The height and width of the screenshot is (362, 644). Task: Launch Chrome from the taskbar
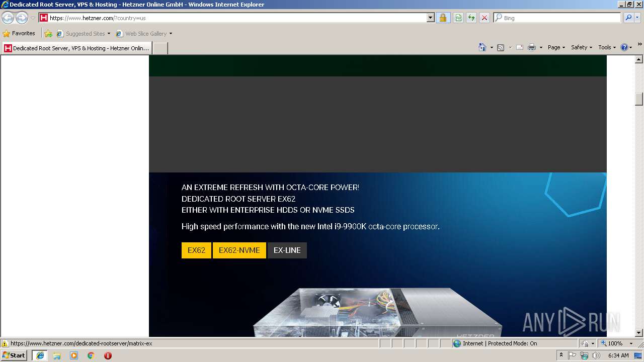tap(91, 355)
